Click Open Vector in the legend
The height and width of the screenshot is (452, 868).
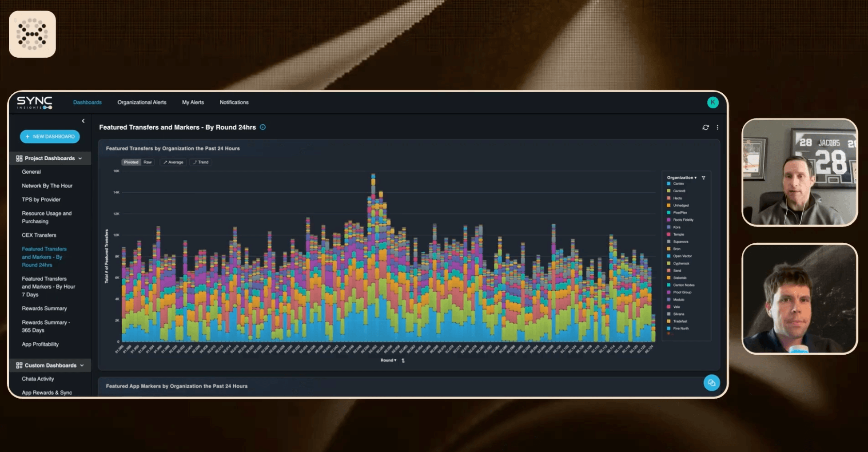pyautogui.click(x=680, y=256)
